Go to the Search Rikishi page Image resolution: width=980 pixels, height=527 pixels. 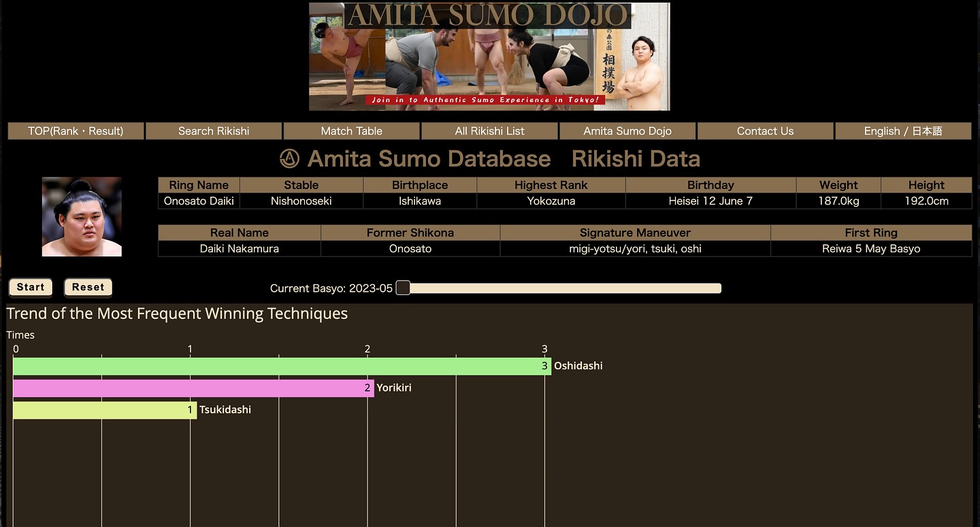214,131
